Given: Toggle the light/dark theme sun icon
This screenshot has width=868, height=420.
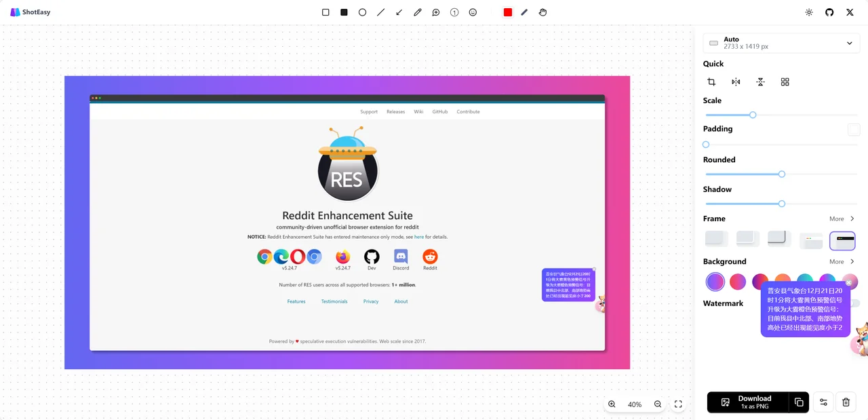Looking at the screenshot, I should (809, 12).
